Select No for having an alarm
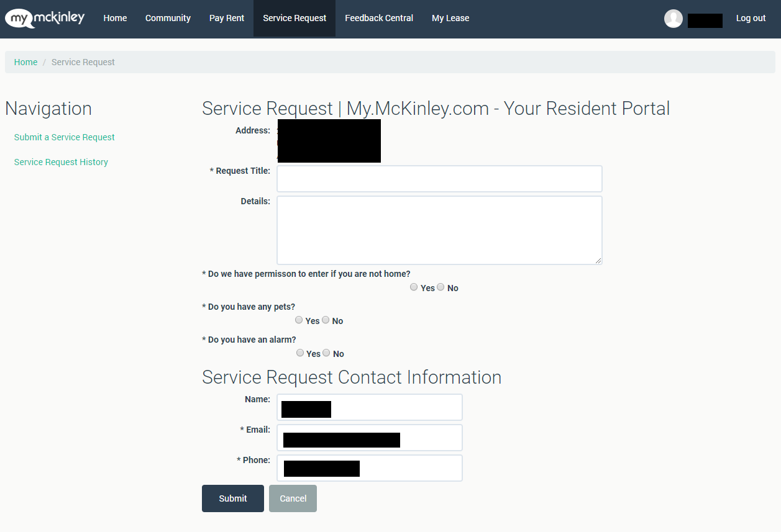Screen dimensions: 781x532 327,353
